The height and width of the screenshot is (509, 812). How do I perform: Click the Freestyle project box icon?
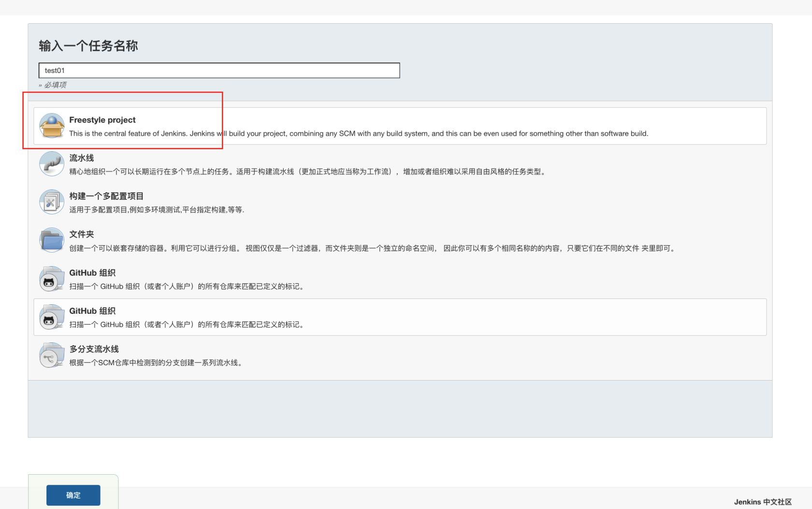[52, 126]
